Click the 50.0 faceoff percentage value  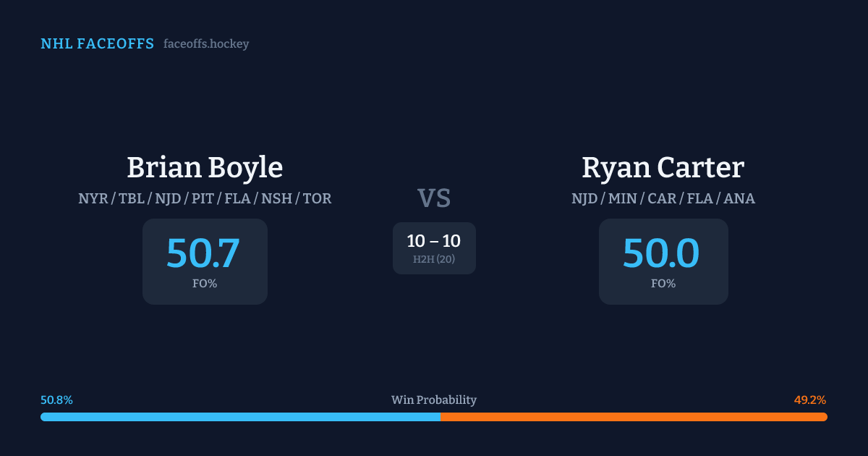[661, 253]
